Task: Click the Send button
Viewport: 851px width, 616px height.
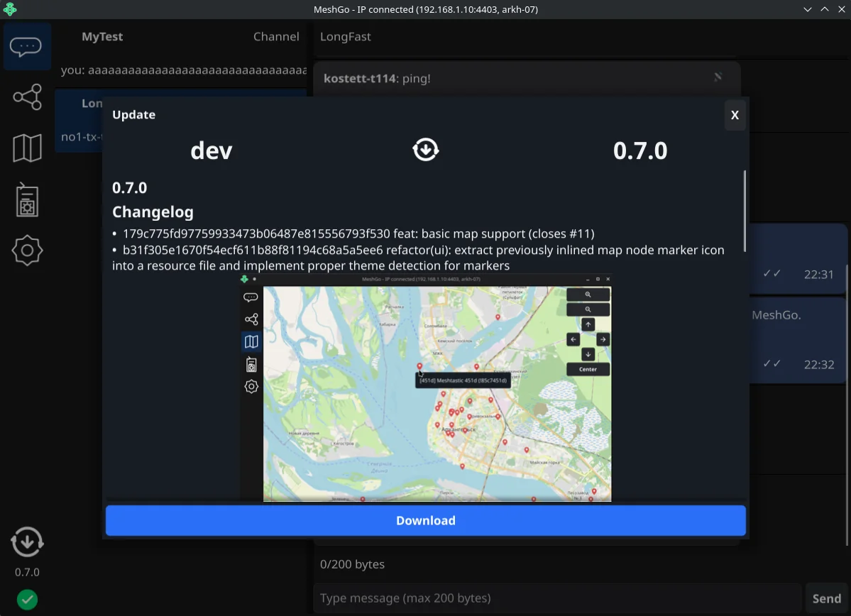Action: [827, 598]
